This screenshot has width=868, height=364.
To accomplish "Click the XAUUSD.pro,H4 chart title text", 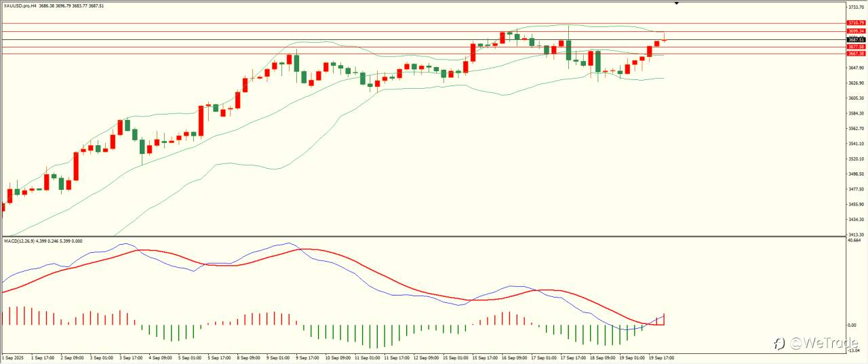I will (x=20, y=5).
